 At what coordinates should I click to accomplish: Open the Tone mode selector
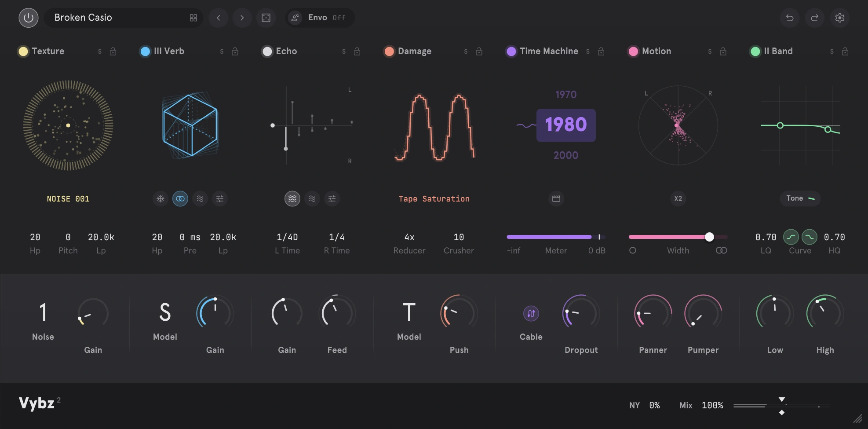point(800,198)
